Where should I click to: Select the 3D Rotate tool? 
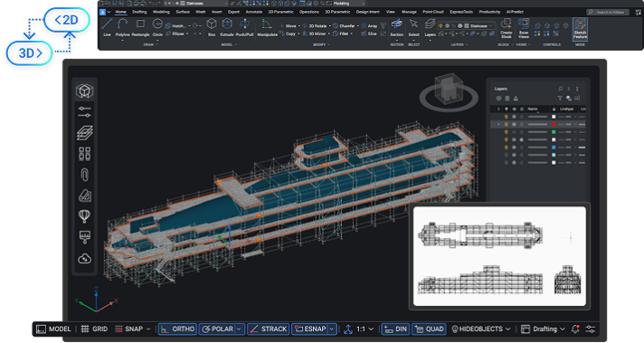coord(314,25)
